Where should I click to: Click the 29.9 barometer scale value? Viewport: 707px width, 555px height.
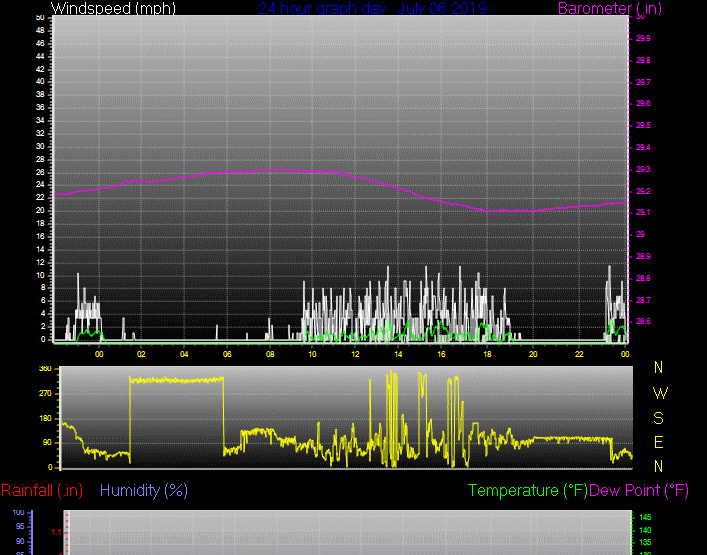click(x=642, y=39)
